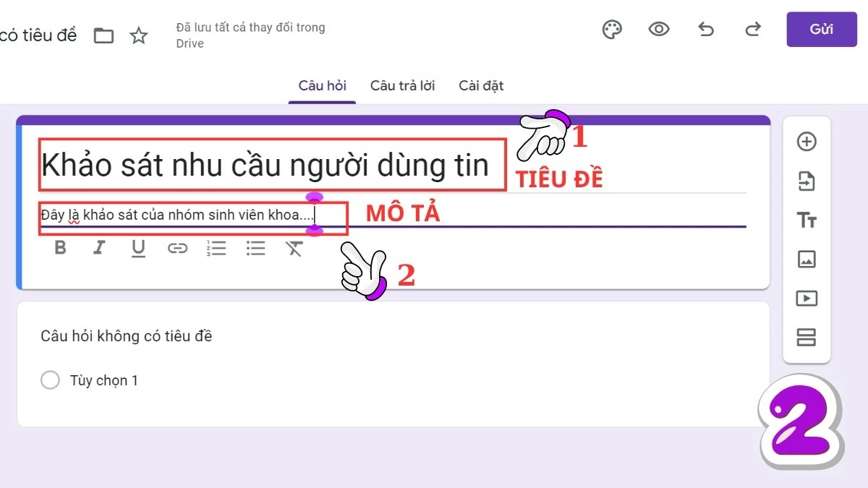The width and height of the screenshot is (868, 488).
Task: Preview the form with the eye icon
Action: [658, 30]
